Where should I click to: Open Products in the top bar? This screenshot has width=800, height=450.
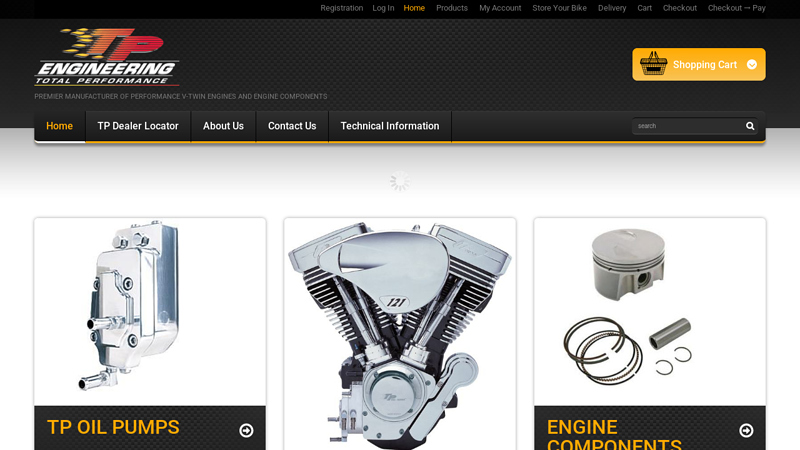(452, 8)
